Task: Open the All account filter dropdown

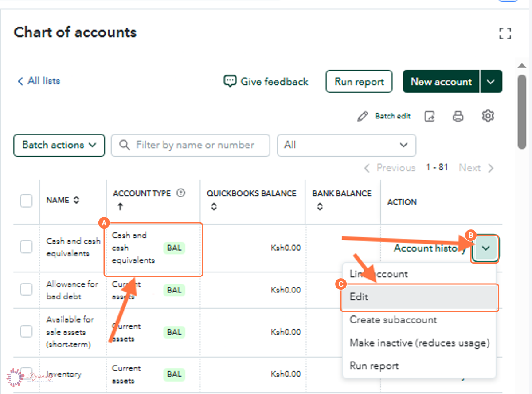Action: click(347, 145)
